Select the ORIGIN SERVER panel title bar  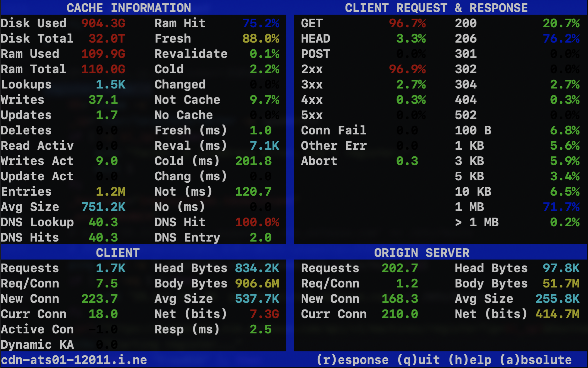pos(422,253)
